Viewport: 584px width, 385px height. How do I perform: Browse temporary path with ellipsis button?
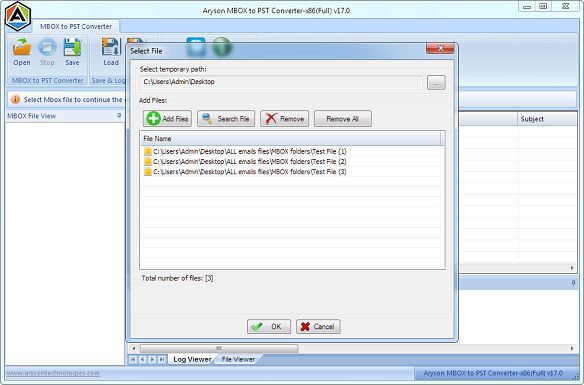point(436,83)
